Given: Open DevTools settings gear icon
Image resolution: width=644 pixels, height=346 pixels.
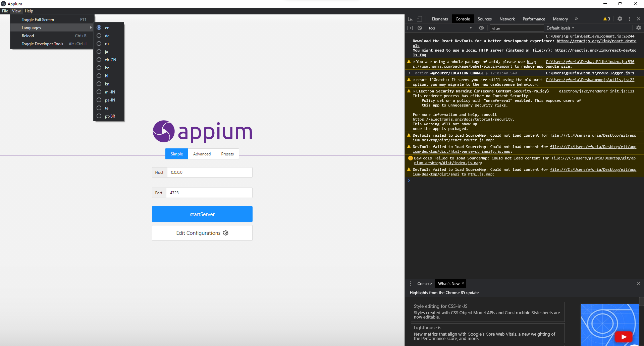Looking at the screenshot, I should click(x=620, y=19).
